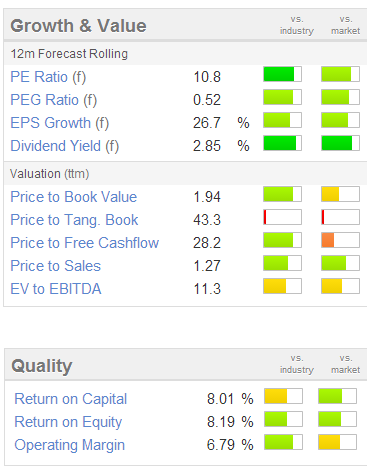Viewport: 367px width, 474px height.
Task: Select the EPS Growth (f) metric
Action: 60,123
